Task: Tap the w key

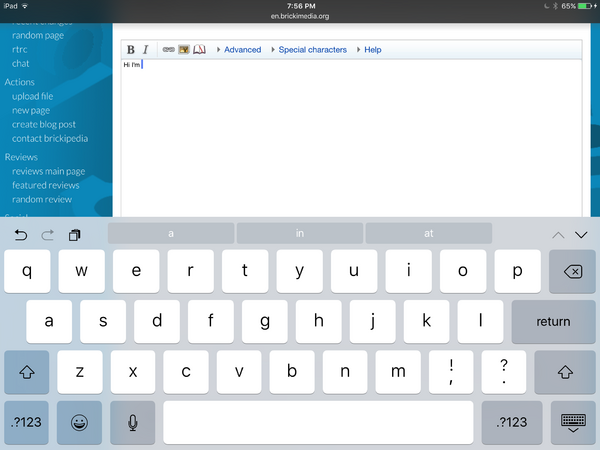Action: (82, 271)
